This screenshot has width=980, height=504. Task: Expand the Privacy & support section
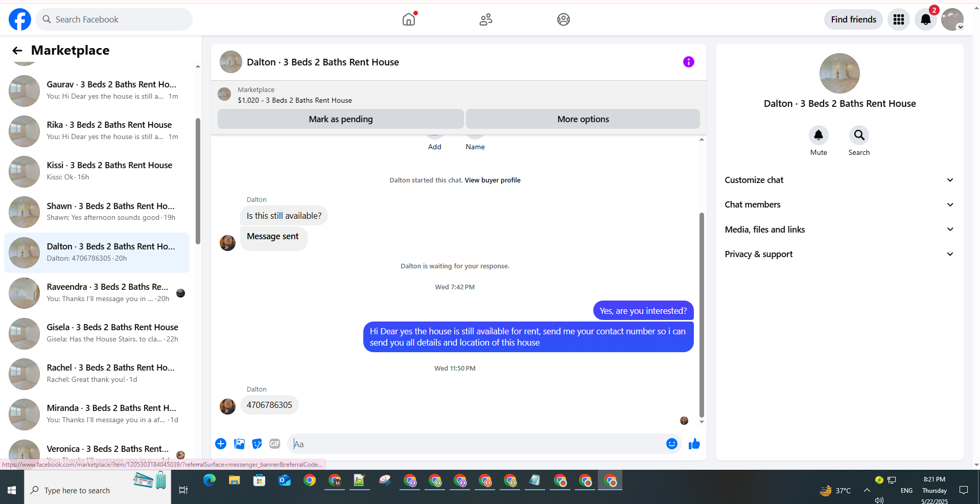839,254
